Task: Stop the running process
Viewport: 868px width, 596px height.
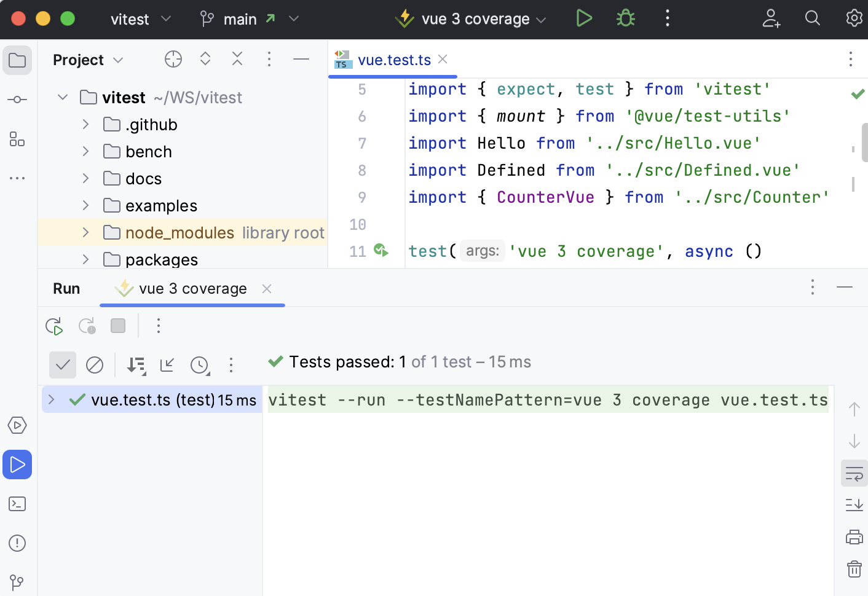Action: point(118,326)
